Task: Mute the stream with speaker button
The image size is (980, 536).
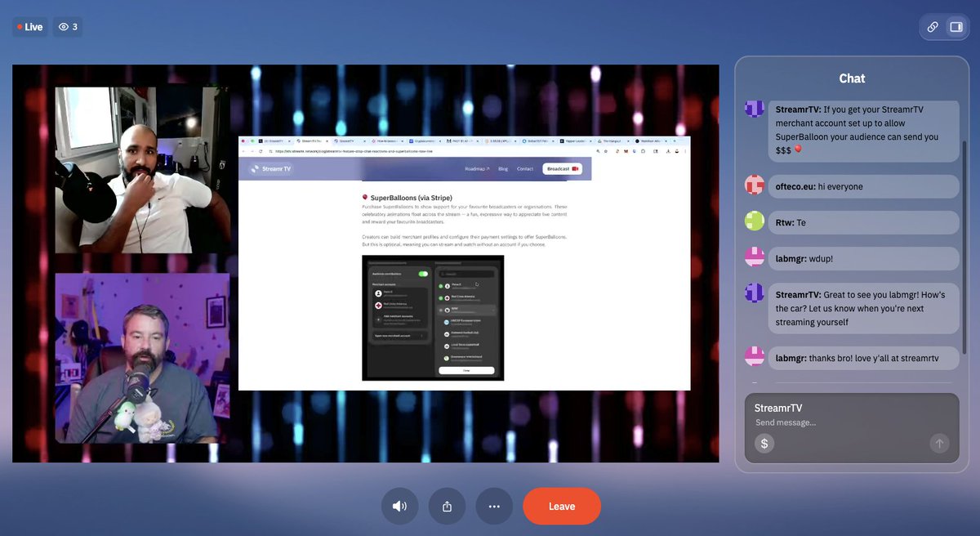Action: [399, 506]
